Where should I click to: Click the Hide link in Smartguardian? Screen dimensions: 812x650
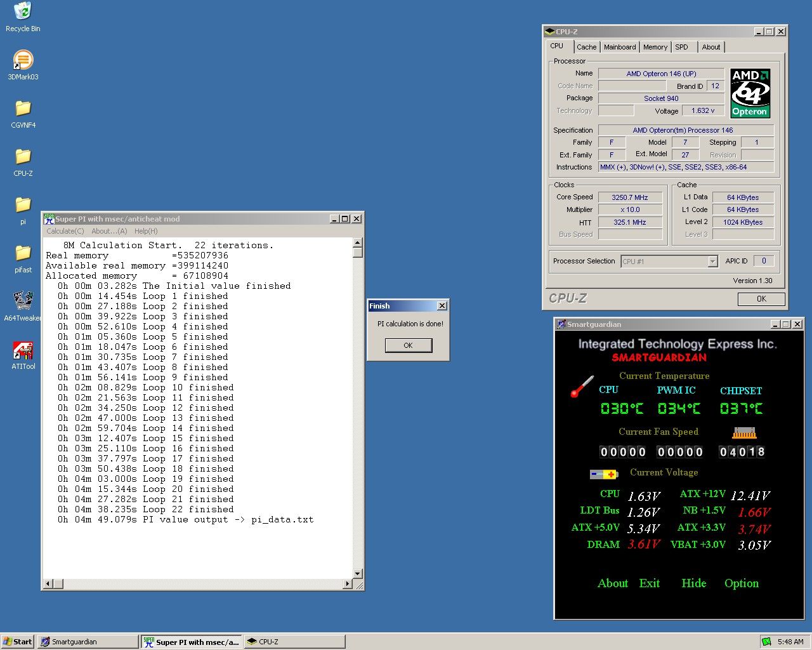pyautogui.click(x=694, y=583)
